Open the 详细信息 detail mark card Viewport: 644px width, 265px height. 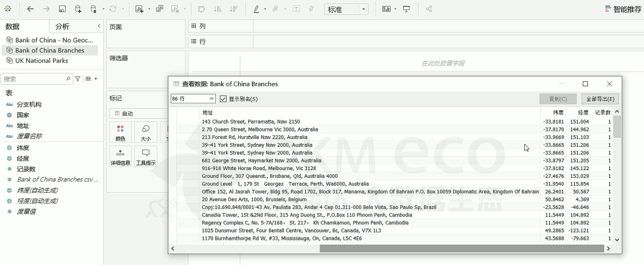pos(120,156)
